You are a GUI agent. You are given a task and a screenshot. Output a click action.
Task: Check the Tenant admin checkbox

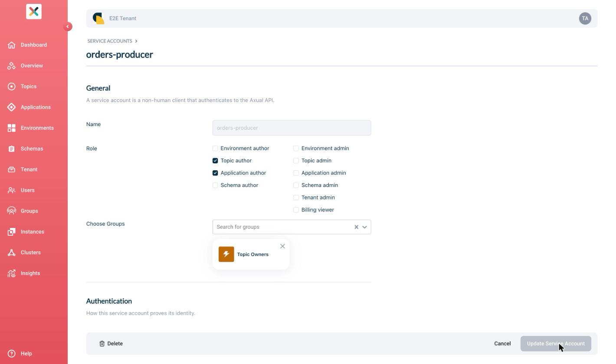coord(296,198)
